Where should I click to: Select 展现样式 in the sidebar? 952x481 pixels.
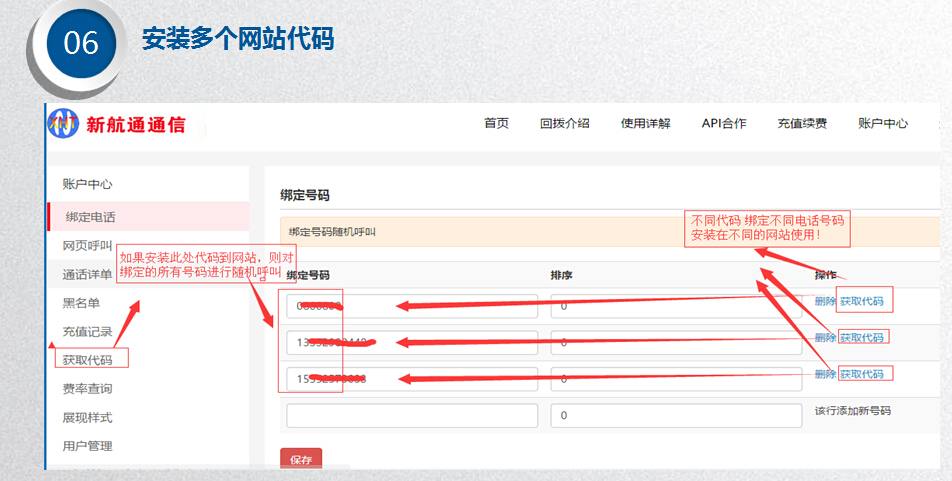point(87,417)
